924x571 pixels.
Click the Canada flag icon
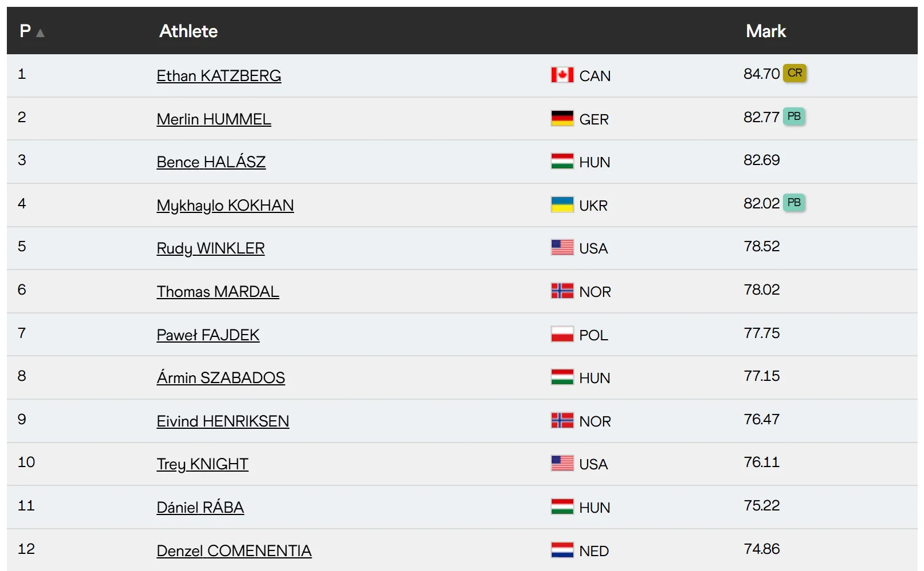(x=562, y=75)
